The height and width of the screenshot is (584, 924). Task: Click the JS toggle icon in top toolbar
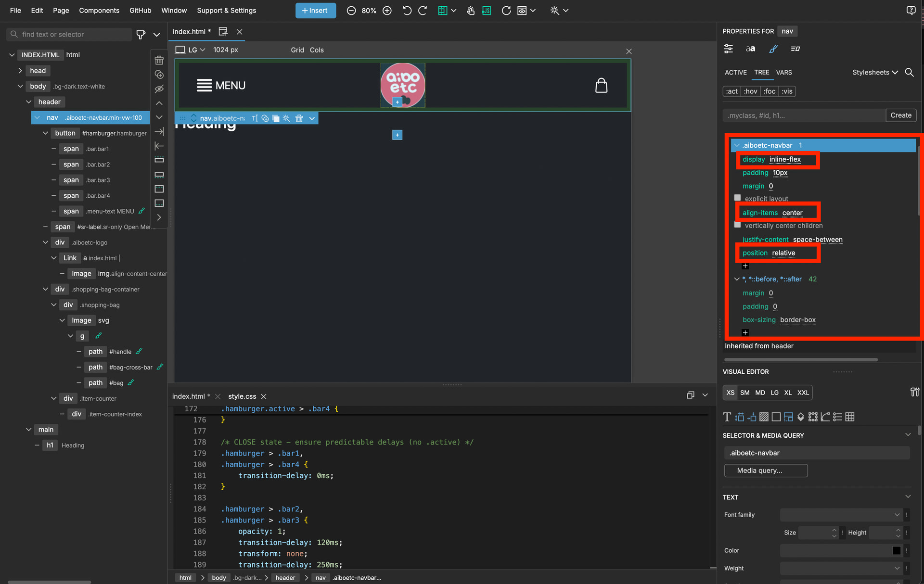pyautogui.click(x=487, y=11)
